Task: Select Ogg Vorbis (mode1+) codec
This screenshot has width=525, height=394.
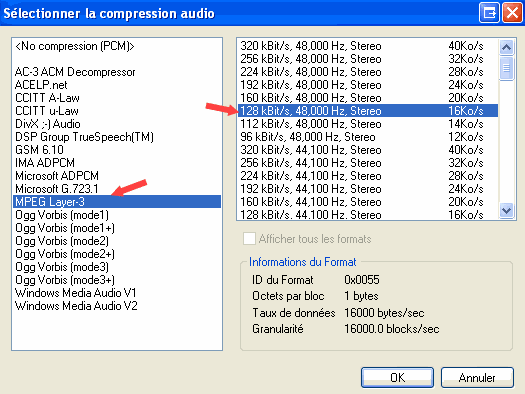Action: click(x=117, y=228)
